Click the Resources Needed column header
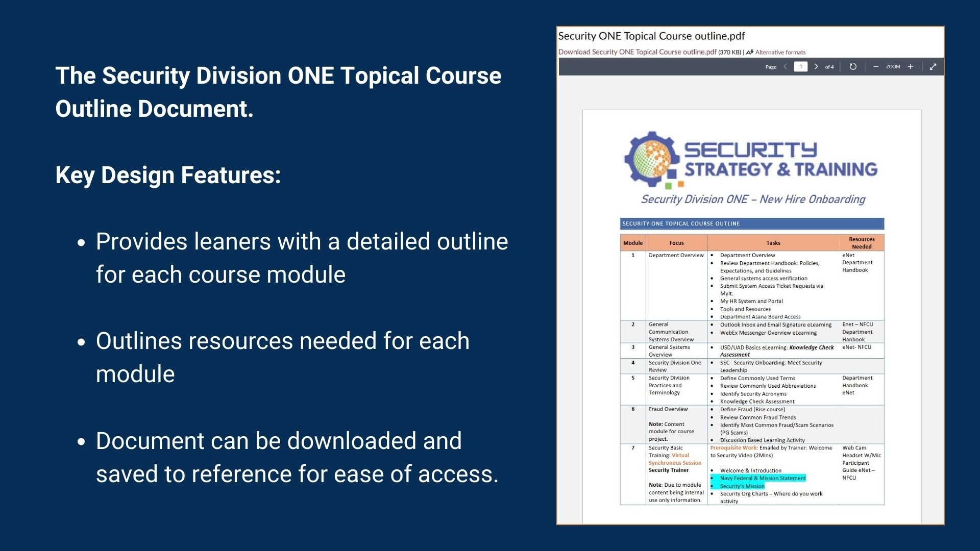The height and width of the screenshot is (551, 980). tap(862, 243)
